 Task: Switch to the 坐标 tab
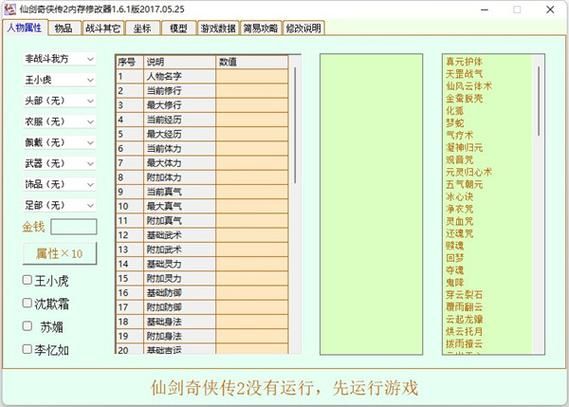coord(142,28)
